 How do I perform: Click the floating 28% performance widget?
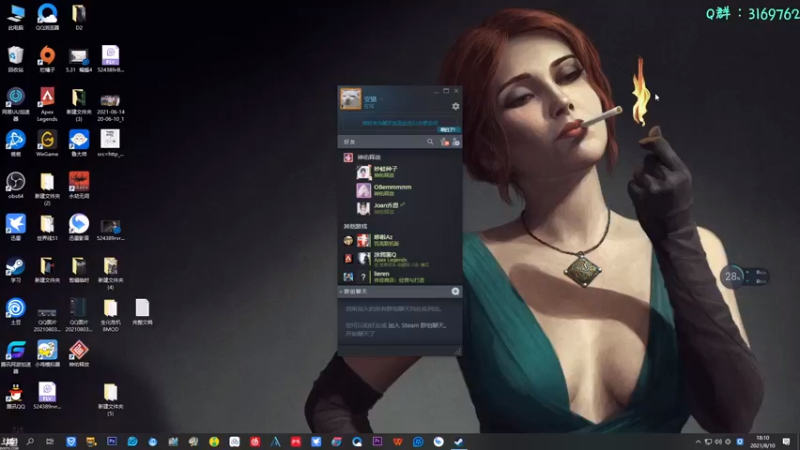tap(732, 277)
